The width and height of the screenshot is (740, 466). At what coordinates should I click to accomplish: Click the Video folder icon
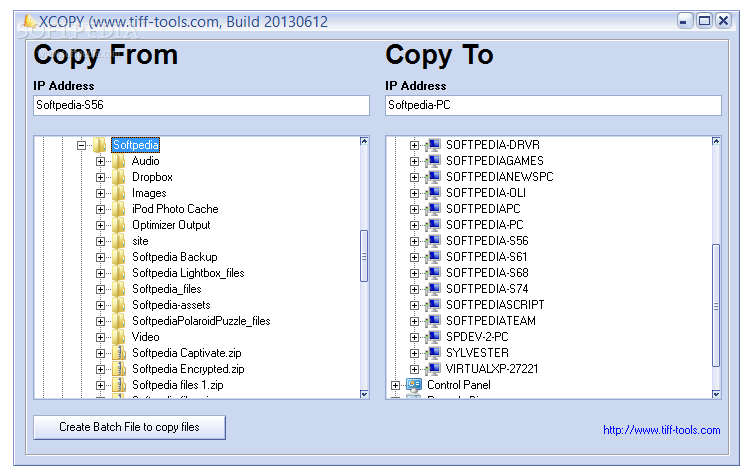(x=119, y=337)
